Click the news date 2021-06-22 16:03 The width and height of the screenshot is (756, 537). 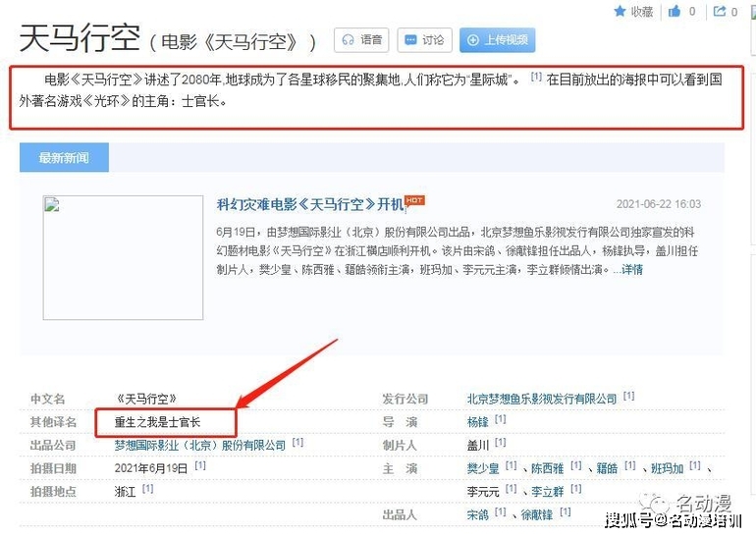pyautogui.click(x=659, y=204)
